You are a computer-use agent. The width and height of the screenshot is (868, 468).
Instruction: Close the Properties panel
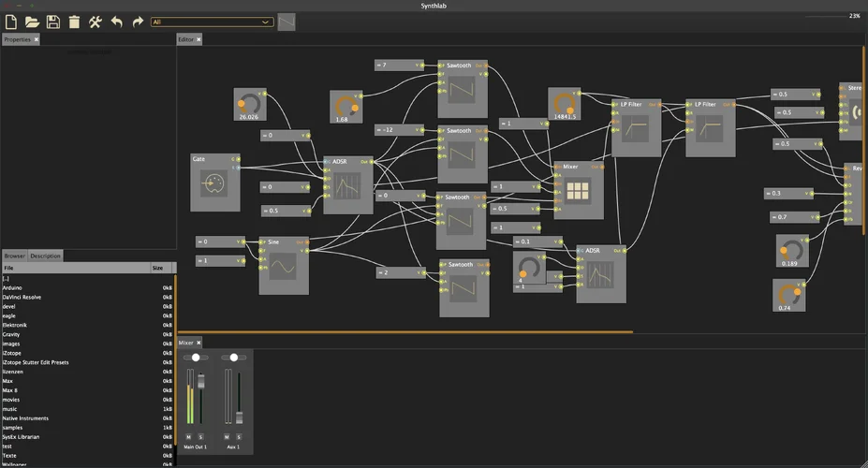37,39
